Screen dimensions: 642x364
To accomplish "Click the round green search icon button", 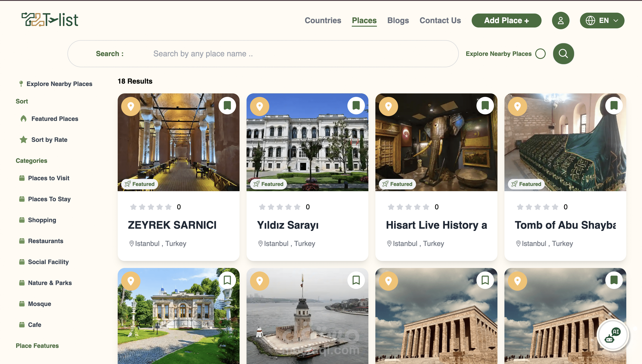I will tap(563, 53).
